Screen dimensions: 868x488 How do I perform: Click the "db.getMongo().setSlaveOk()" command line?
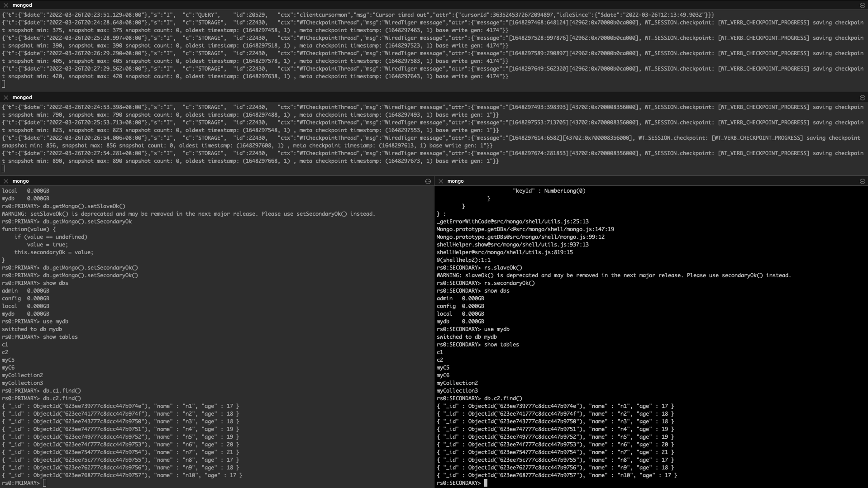[x=64, y=206]
